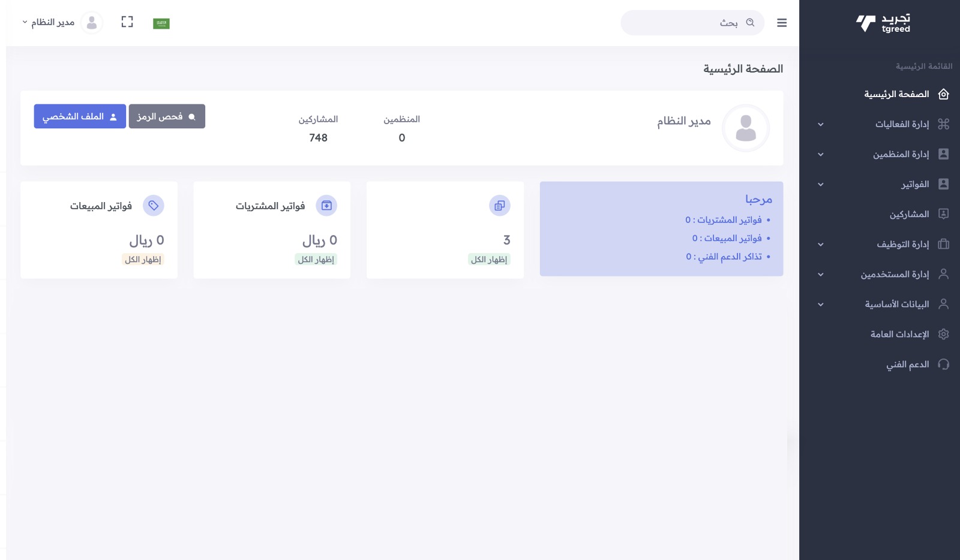960x560 pixels.
Task: Expand إدارة الفعاليات submenu
Action: [820, 125]
